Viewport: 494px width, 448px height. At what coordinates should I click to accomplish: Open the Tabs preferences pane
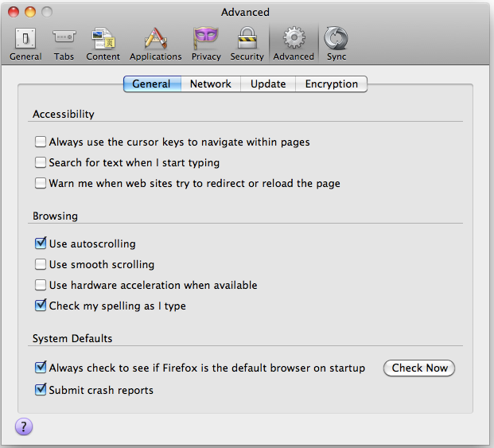64,44
